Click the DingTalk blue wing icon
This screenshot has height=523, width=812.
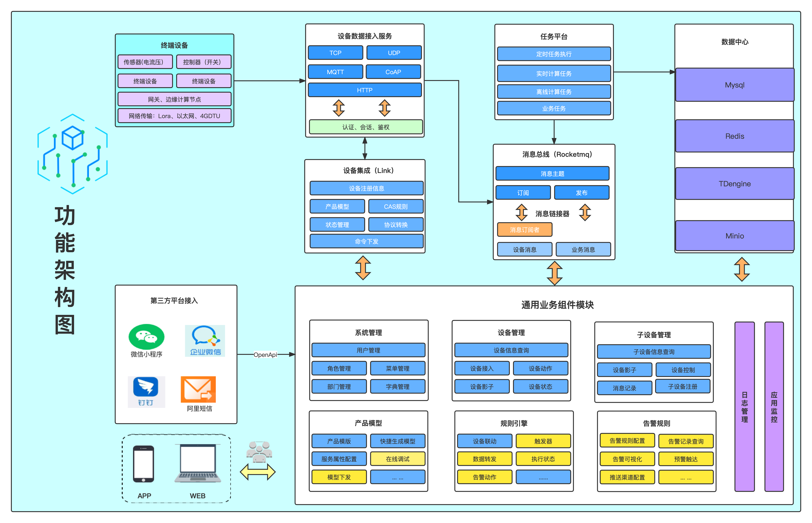pyautogui.click(x=146, y=387)
